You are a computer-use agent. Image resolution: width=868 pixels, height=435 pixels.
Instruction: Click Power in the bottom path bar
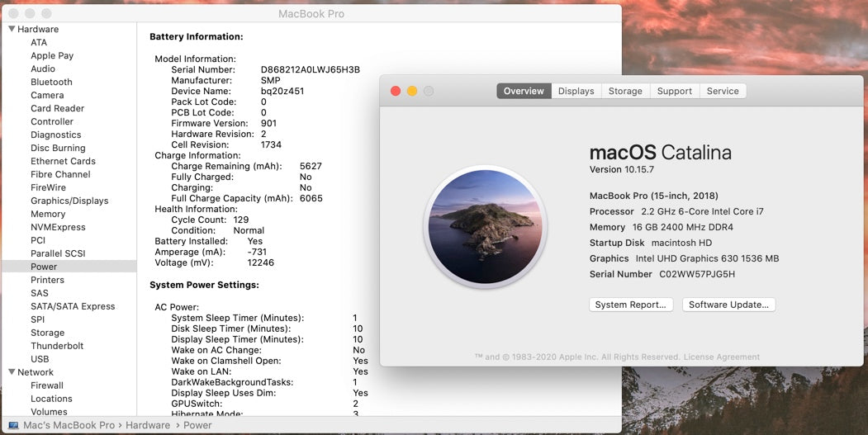(197, 425)
